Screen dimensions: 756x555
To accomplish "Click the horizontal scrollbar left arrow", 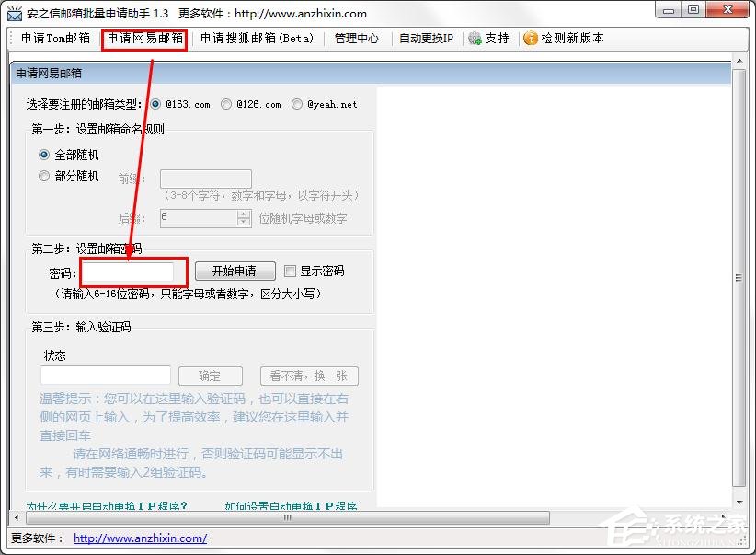I will click(17, 518).
